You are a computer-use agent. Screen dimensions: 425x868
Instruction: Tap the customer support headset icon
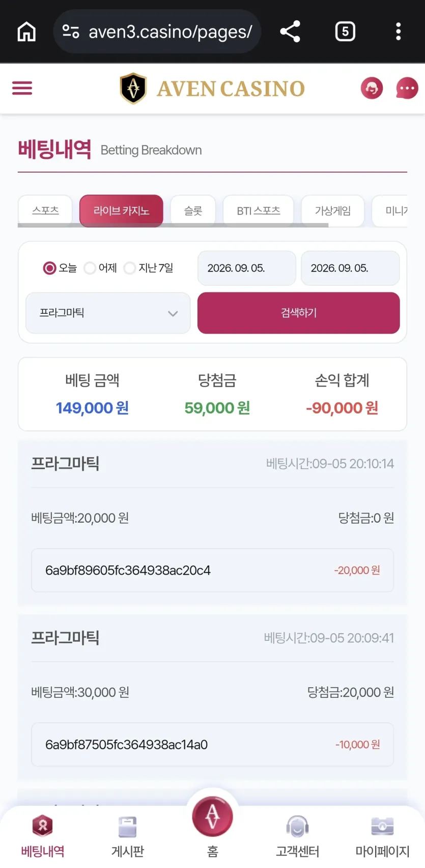372,88
